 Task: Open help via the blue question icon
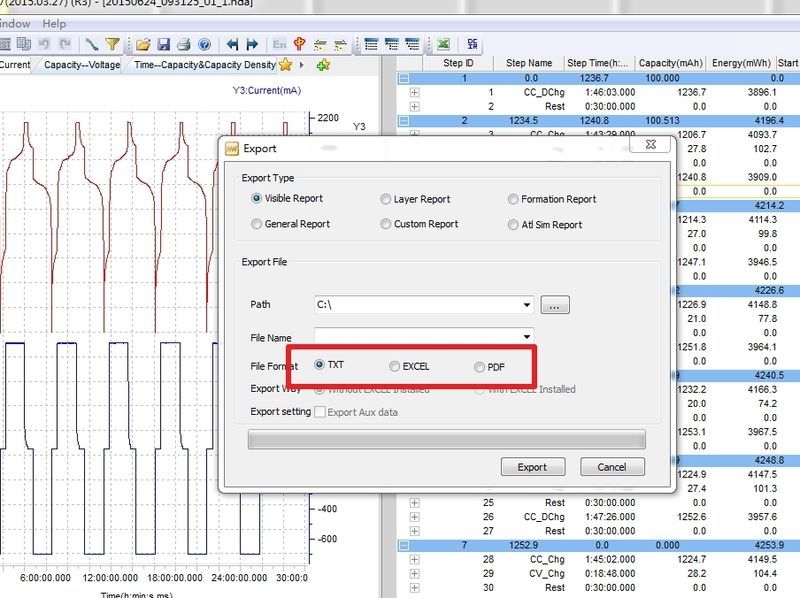click(205, 45)
